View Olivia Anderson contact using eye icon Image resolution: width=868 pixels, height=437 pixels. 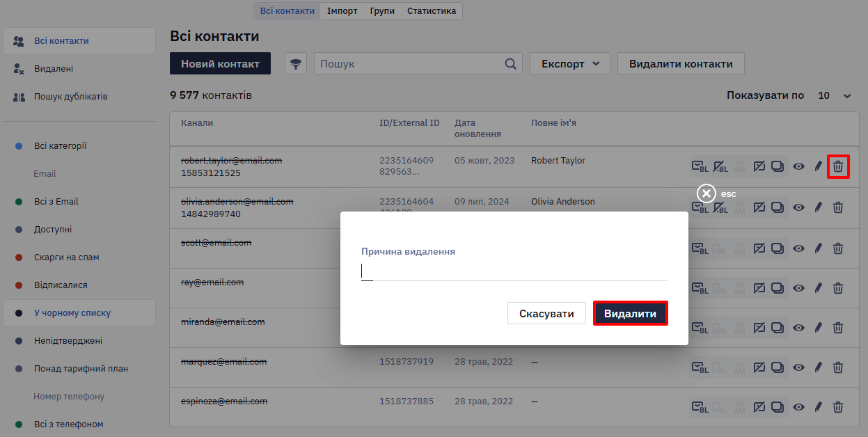[799, 207]
